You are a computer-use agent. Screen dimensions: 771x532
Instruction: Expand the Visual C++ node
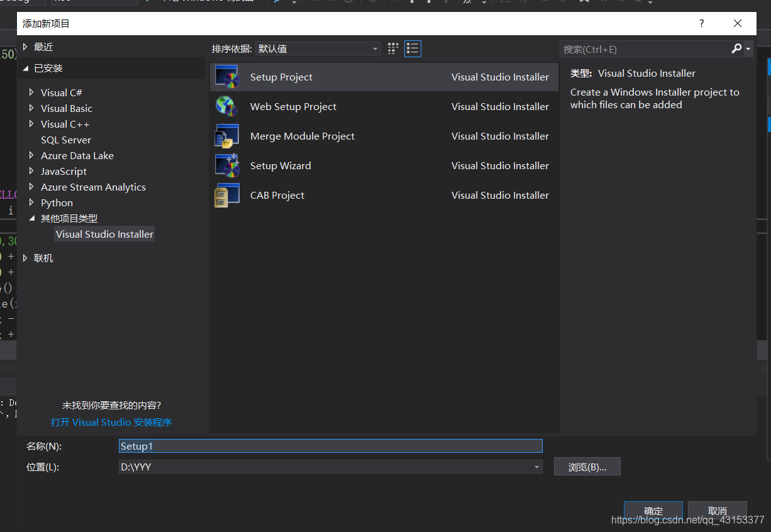tap(32, 124)
